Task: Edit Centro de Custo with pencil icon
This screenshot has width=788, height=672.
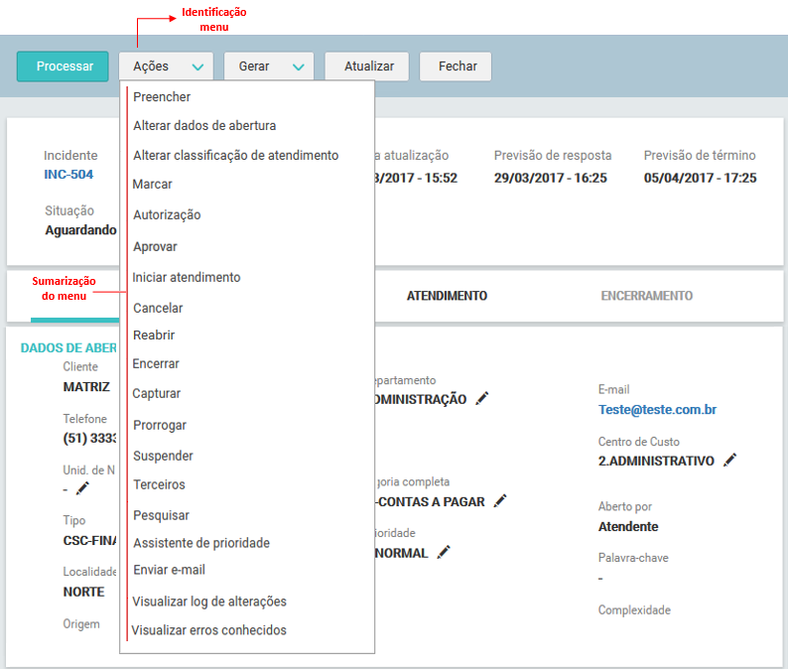Action: (x=730, y=461)
